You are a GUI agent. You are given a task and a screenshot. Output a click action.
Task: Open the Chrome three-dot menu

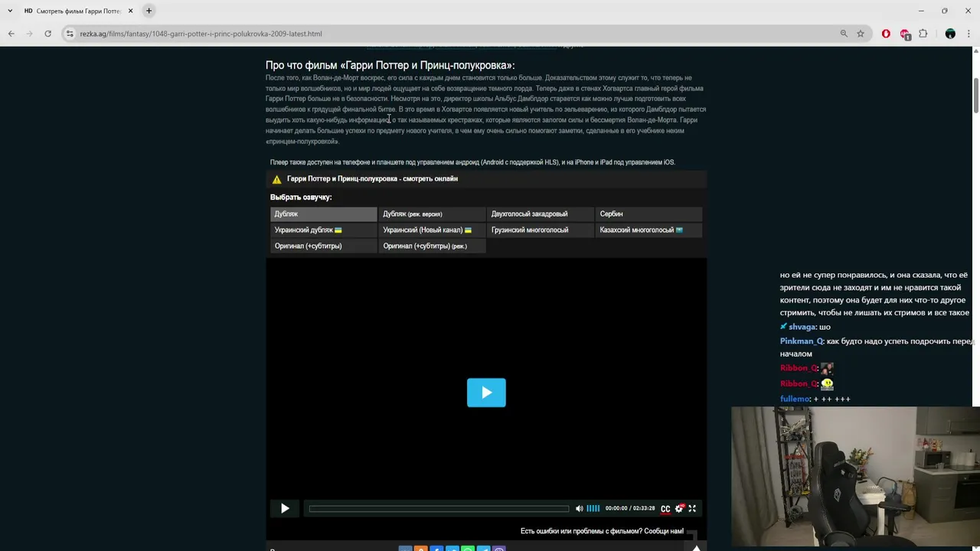969,34
